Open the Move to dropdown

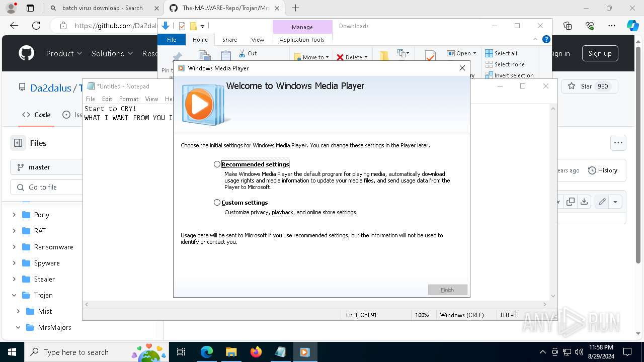point(311,57)
